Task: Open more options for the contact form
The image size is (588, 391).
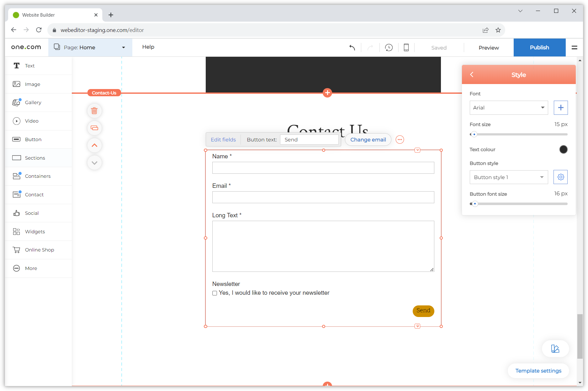Action: [400, 140]
